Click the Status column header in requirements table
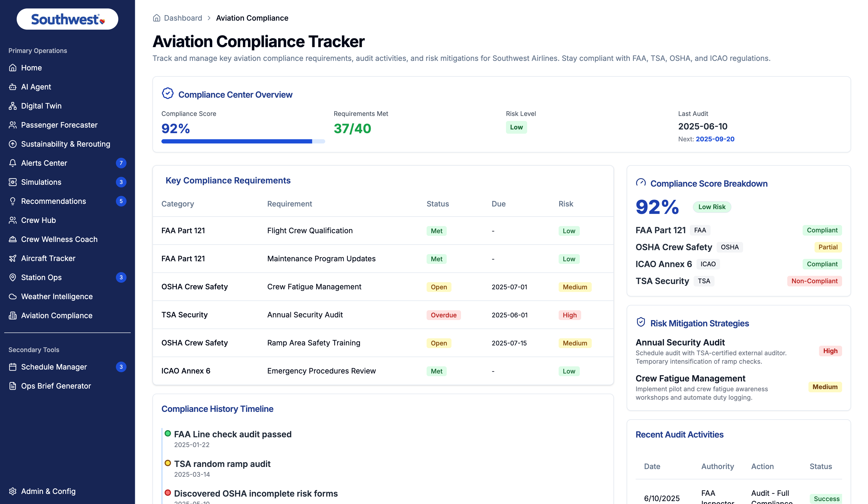 pyautogui.click(x=438, y=204)
